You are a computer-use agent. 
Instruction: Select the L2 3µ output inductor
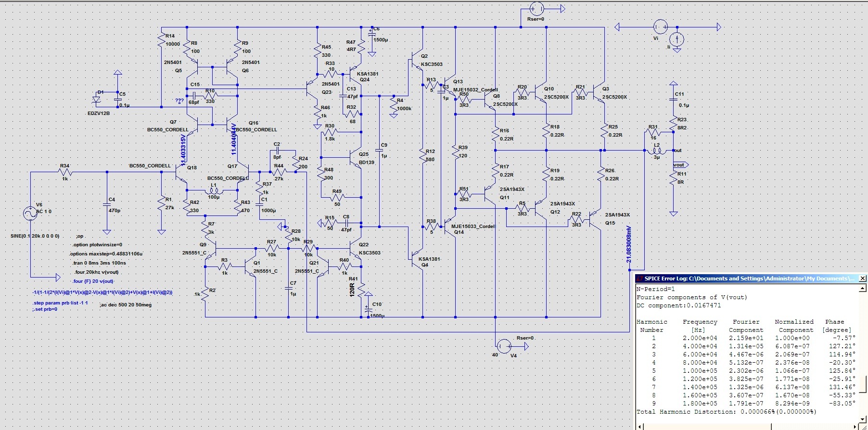(657, 151)
